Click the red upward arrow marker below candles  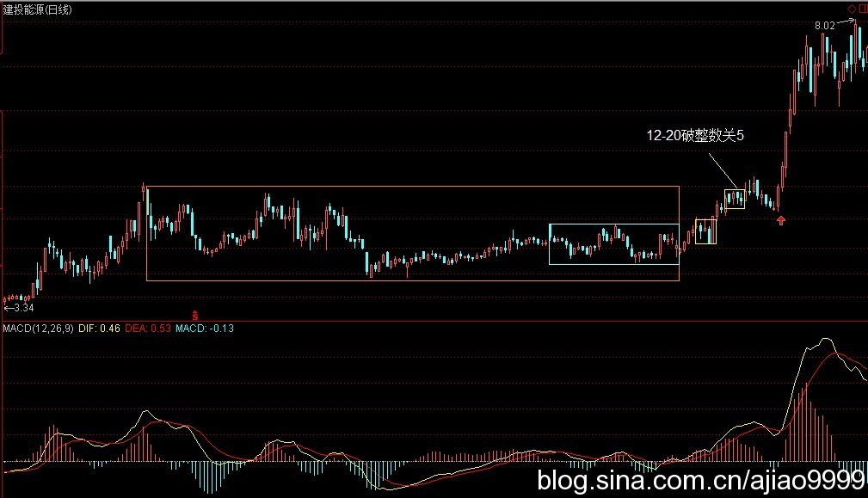[x=780, y=221]
